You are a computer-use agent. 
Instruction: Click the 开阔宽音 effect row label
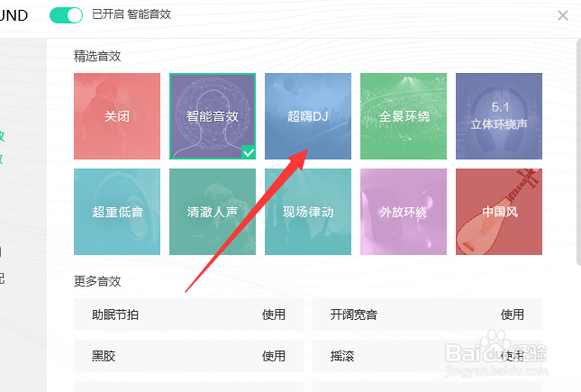click(x=354, y=315)
